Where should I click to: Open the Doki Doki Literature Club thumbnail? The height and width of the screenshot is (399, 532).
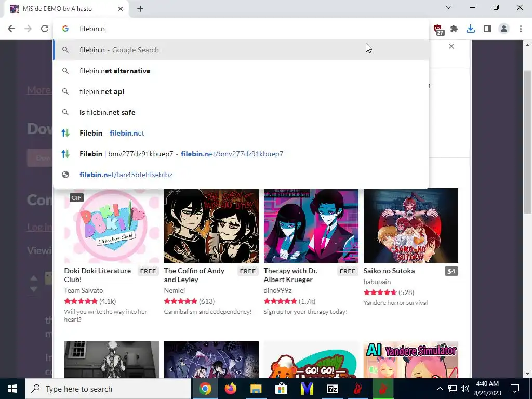(112, 225)
